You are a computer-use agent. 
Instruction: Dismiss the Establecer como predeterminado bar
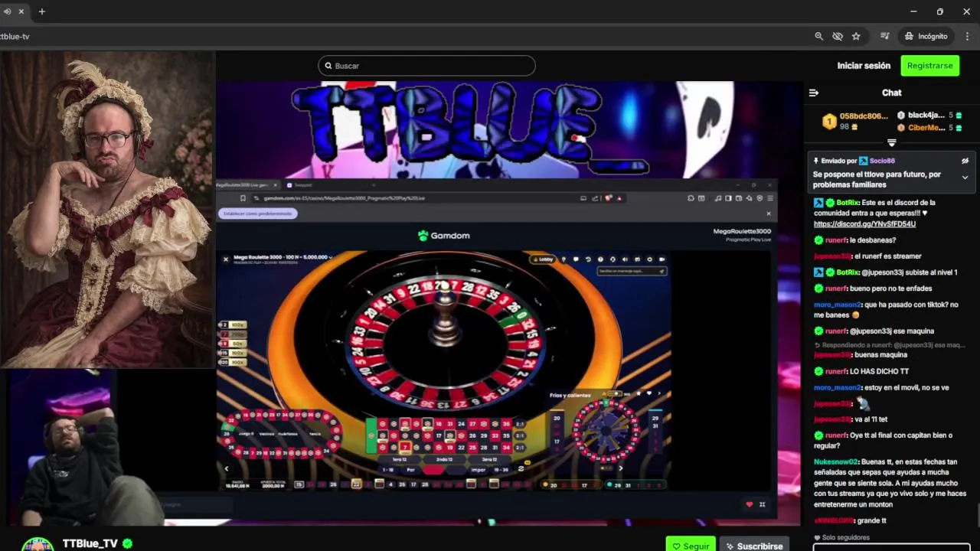[x=769, y=214]
